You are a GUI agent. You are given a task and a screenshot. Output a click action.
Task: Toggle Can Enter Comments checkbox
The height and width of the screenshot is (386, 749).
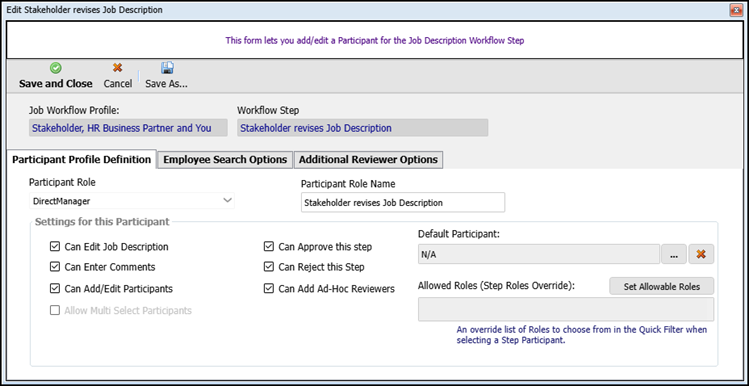tap(54, 267)
